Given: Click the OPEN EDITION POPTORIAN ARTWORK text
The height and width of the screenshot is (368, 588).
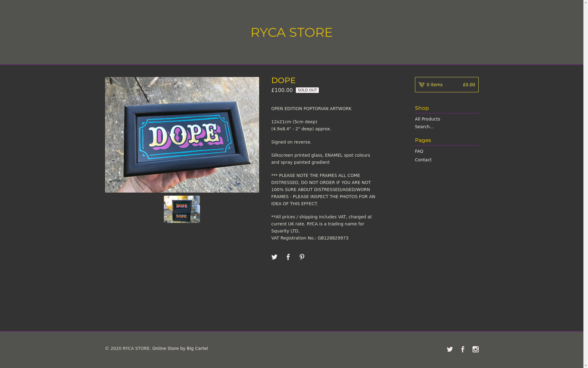Looking at the screenshot, I should point(311,109).
